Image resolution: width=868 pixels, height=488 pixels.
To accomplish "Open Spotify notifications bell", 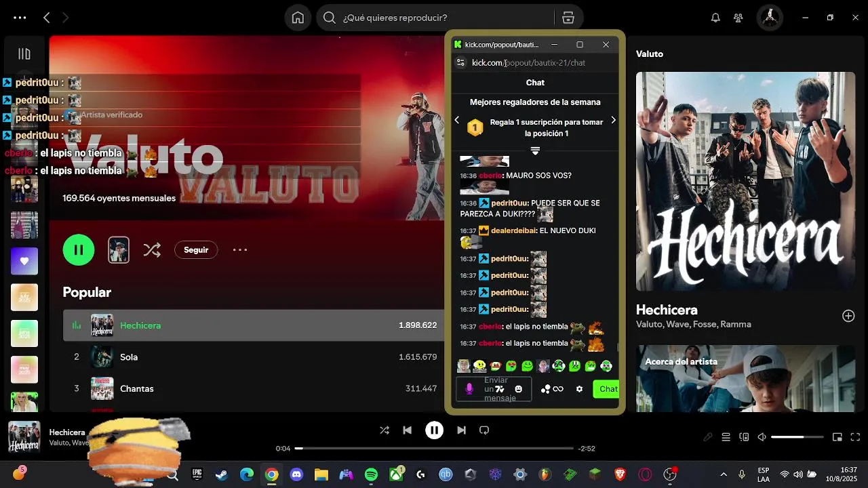I will (x=715, y=18).
